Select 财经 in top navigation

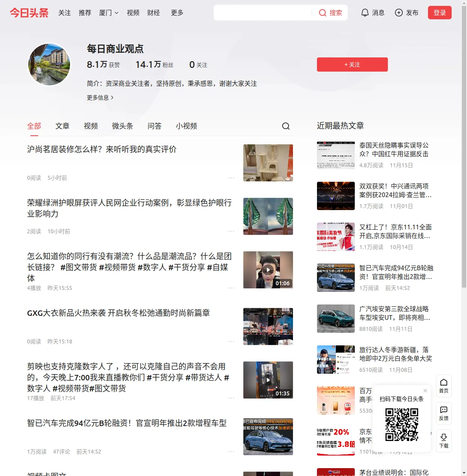pyautogui.click(x=154, y=13)
